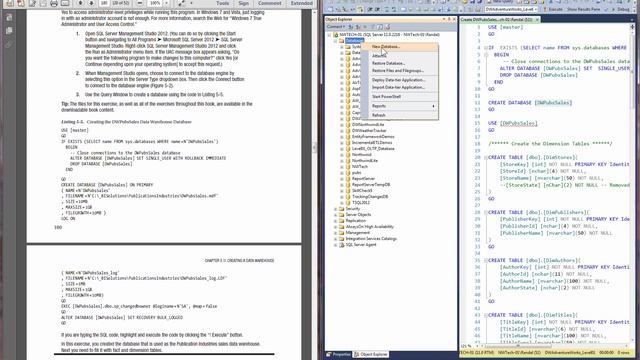Expand the ReportServer database

(342, 179)
